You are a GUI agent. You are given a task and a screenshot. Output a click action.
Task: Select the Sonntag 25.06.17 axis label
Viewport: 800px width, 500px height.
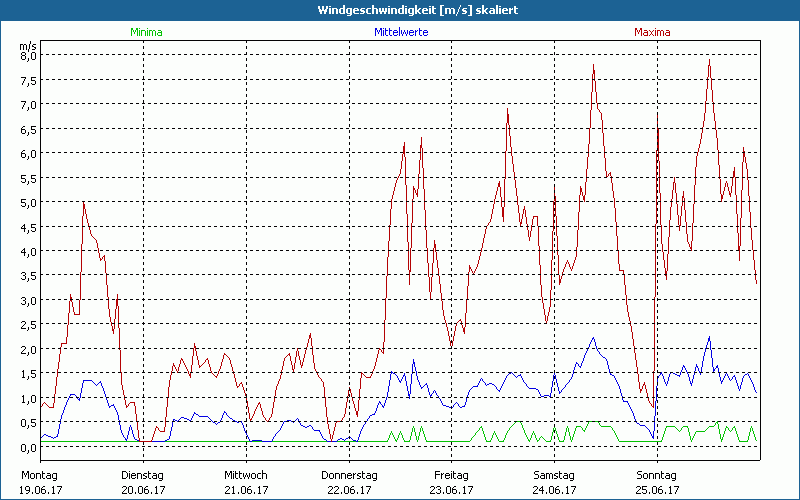(x=657, y=482)
